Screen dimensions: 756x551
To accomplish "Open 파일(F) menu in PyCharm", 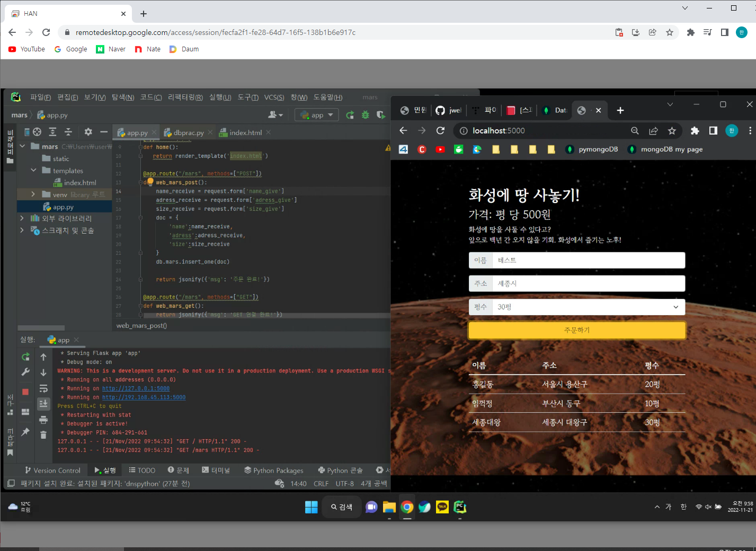I will click(x=40, y=97).
